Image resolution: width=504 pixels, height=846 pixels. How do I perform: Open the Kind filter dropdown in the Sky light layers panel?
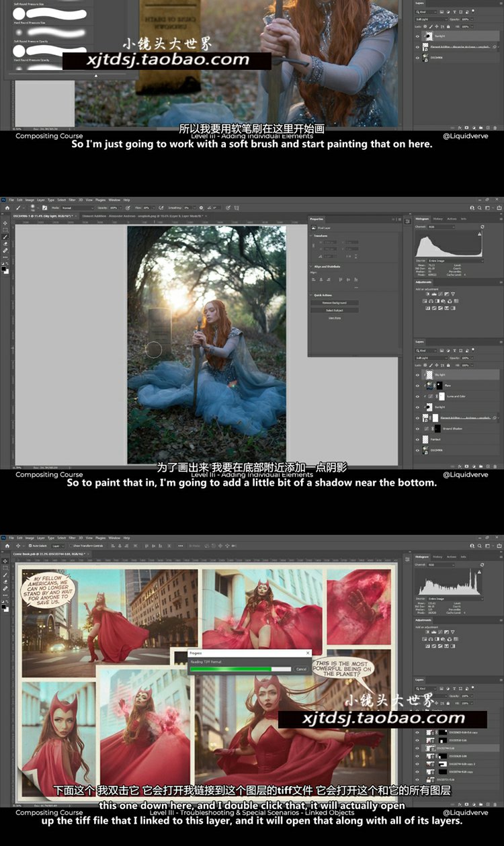[x=426, y=351]
